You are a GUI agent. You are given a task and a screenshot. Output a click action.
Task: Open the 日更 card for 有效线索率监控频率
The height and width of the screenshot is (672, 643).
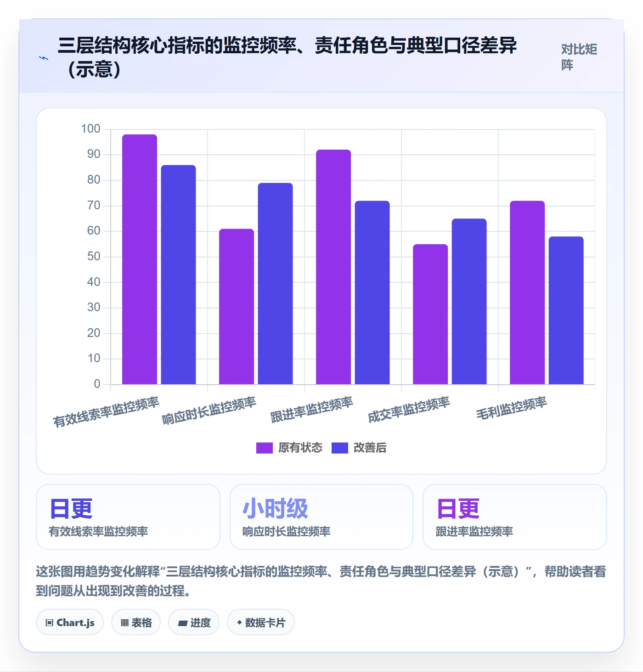[x=128, y=517]
